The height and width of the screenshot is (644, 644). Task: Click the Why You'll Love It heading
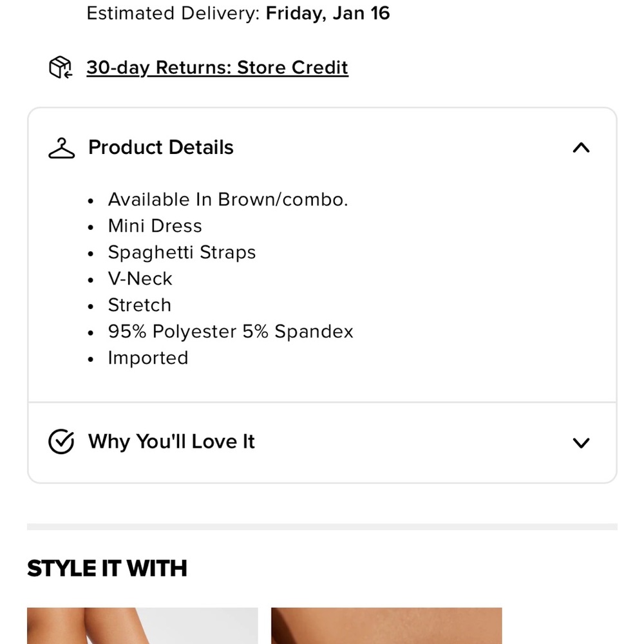(171, 442)
